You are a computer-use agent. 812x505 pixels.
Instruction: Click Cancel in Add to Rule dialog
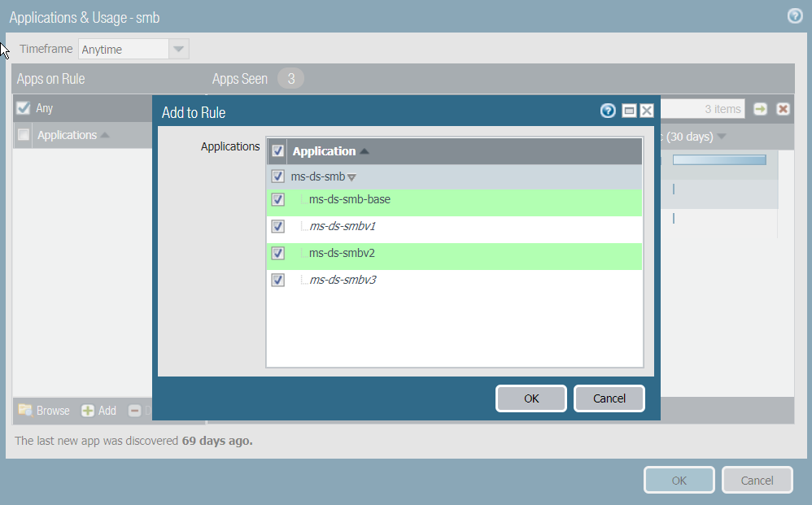609,398
